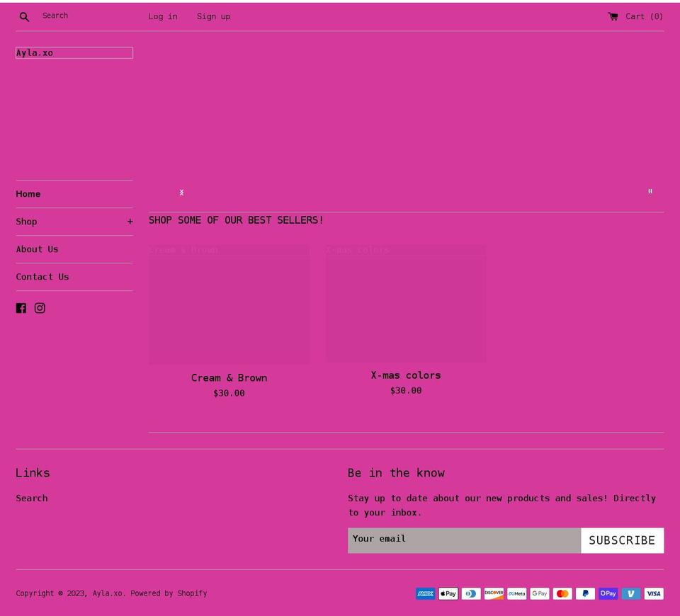Open Ayla.xo link in copyright footer

pyautogui.click(x=108, y=593)
